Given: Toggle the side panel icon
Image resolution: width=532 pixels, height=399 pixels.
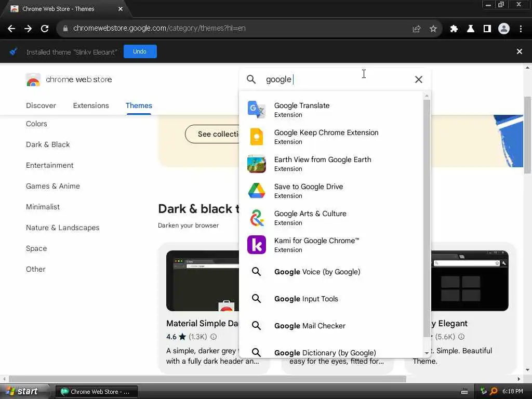Looking at the screenshot, I should [x=487, y=29].
